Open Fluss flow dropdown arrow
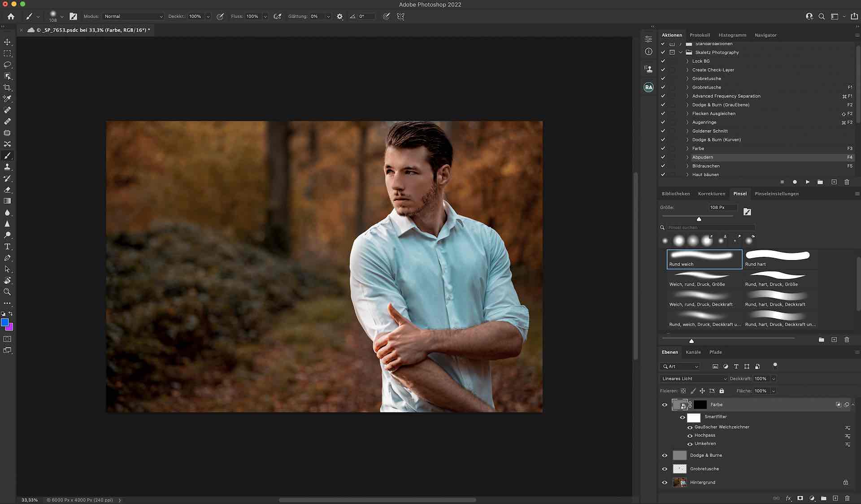The height and width of the screenshot is (504, 861). [265, 16]
